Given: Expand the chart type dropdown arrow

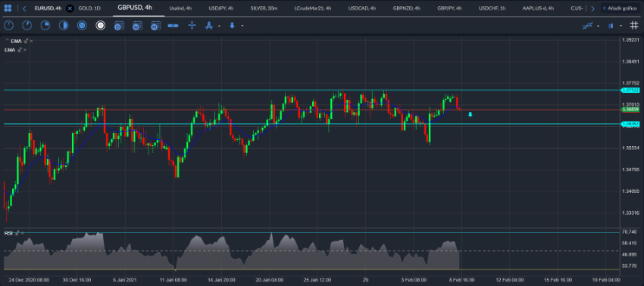Looking at the screenshot, I should click(x=621, y=26).
